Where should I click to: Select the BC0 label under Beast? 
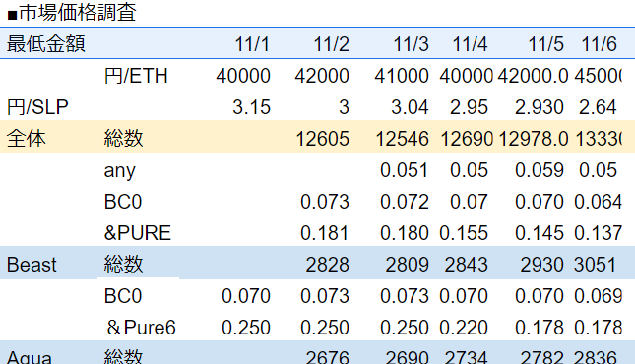coord(123,296)
